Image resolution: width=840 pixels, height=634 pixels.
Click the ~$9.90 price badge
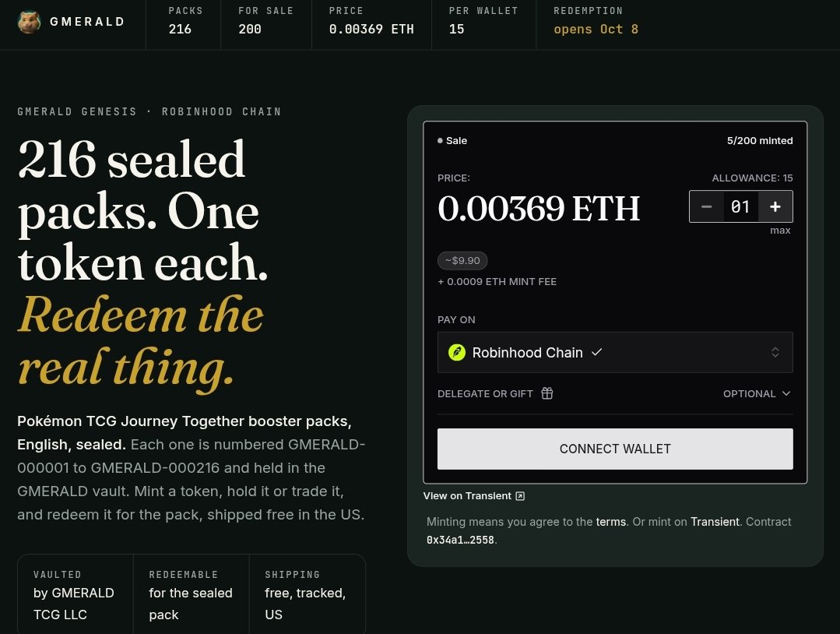click(462, 260)
